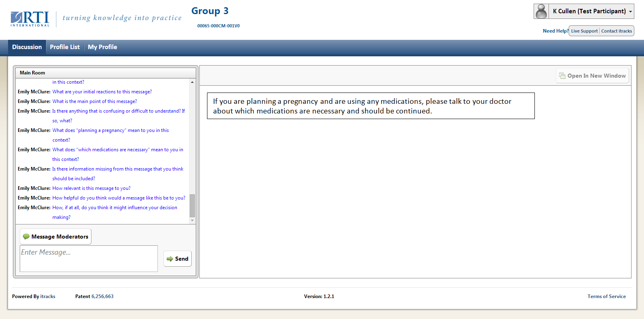
Task: Click the Main Room panel header
Action: (106, 73)
